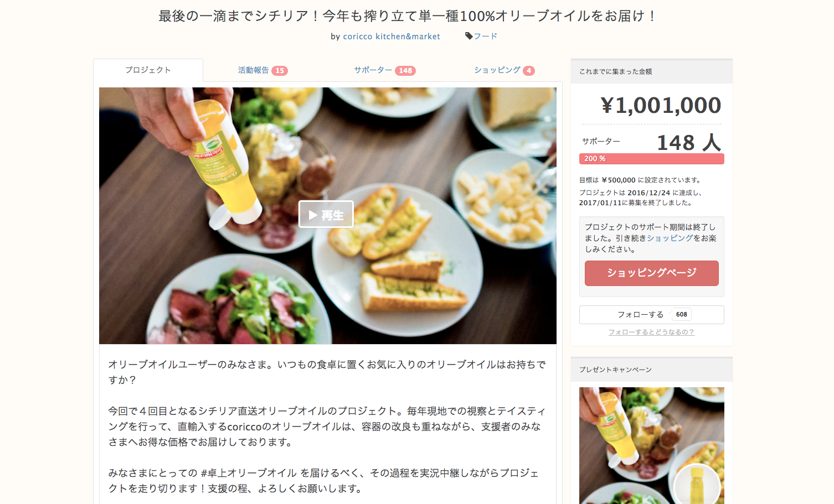This screenshot has height=504, width=834.
Task: Select the プロジェクト tab
Action: [x=148, y=70]
